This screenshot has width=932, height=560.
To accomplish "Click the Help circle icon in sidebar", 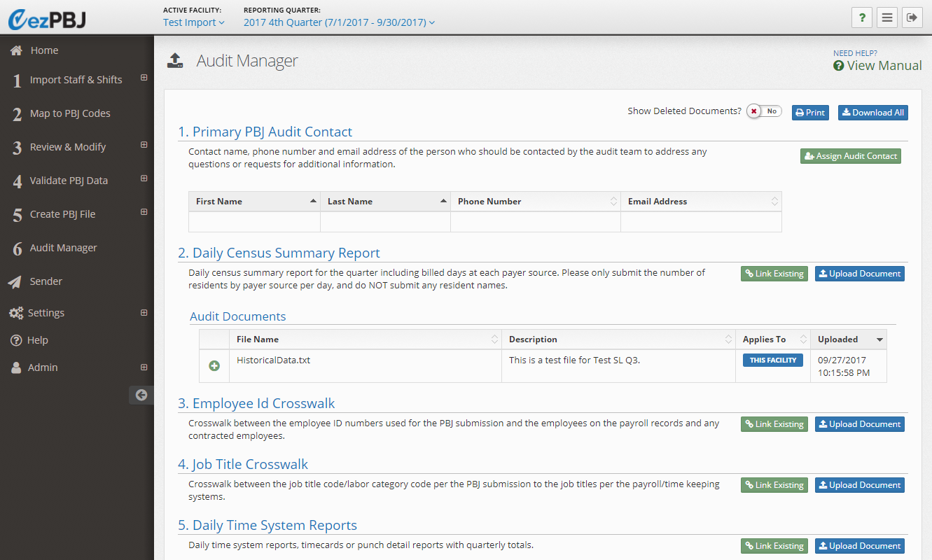I will tap(16, 340).
